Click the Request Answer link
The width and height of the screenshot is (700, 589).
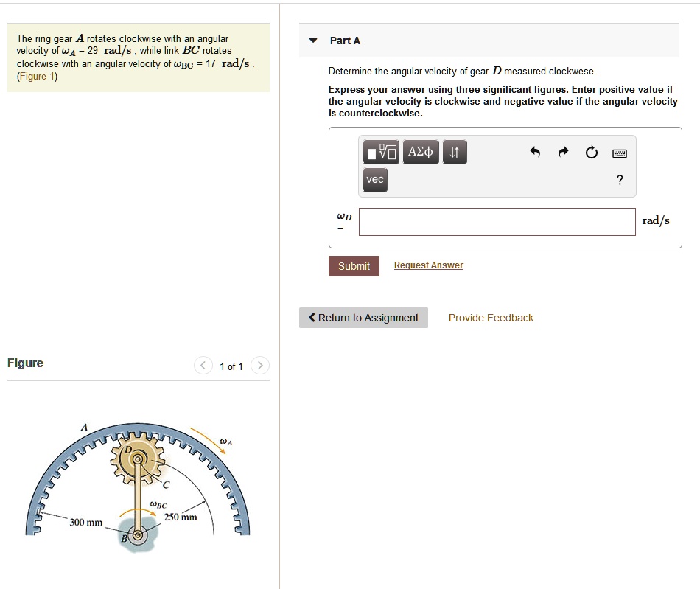[428, 265]
